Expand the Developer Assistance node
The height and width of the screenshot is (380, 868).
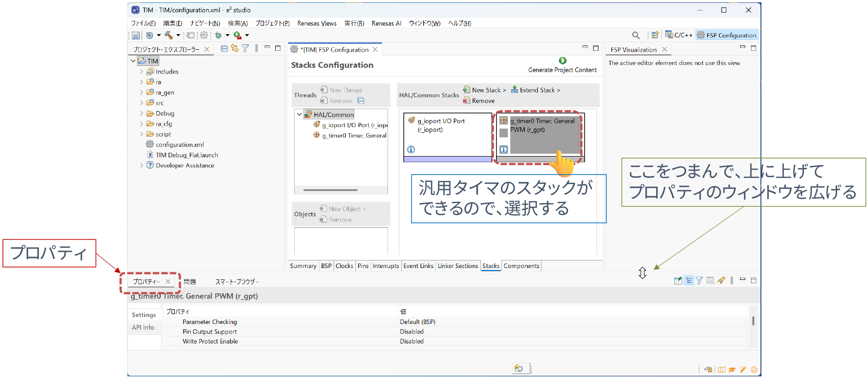[x=141, y=166]
